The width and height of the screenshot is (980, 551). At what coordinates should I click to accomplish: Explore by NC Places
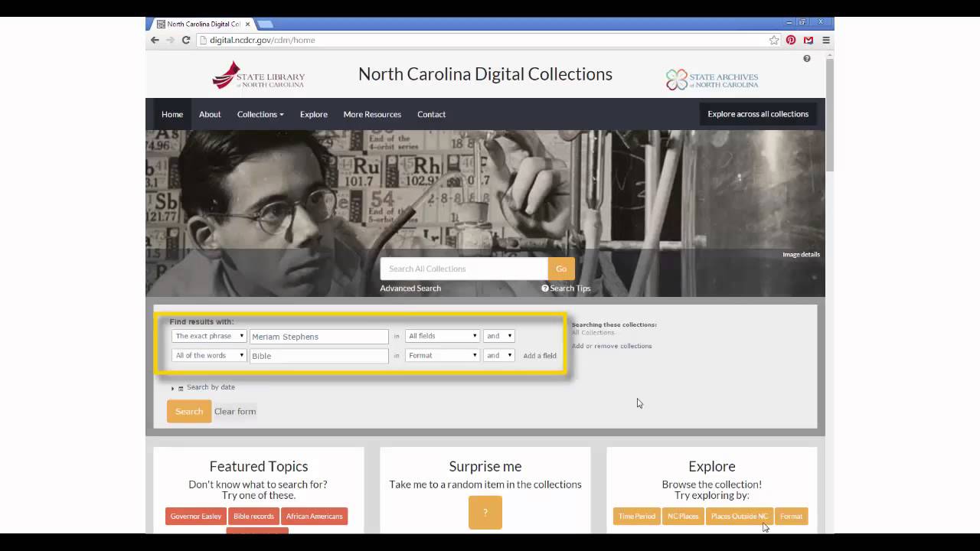[683, 517]
